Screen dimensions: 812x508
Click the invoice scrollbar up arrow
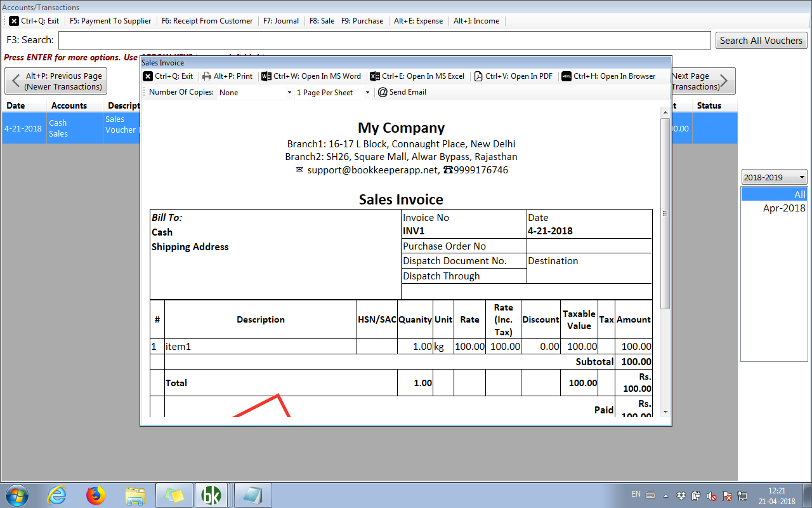tap(665, 112)
